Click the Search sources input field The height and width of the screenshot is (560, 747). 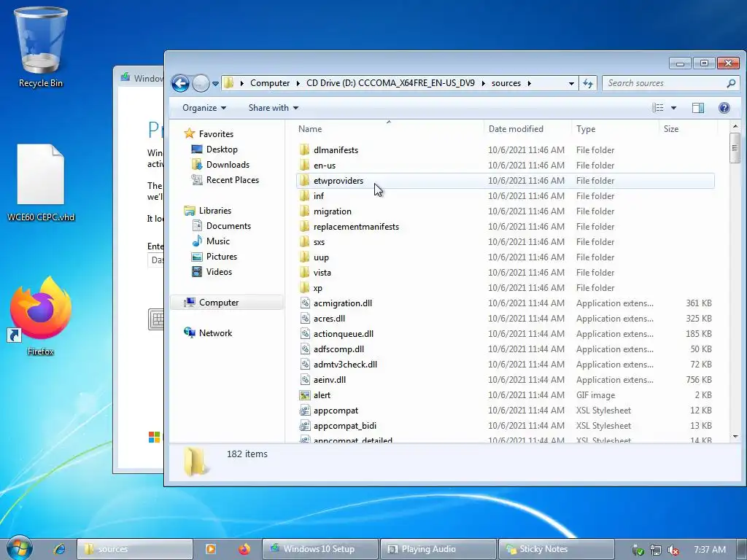click(x=664, y=83)
